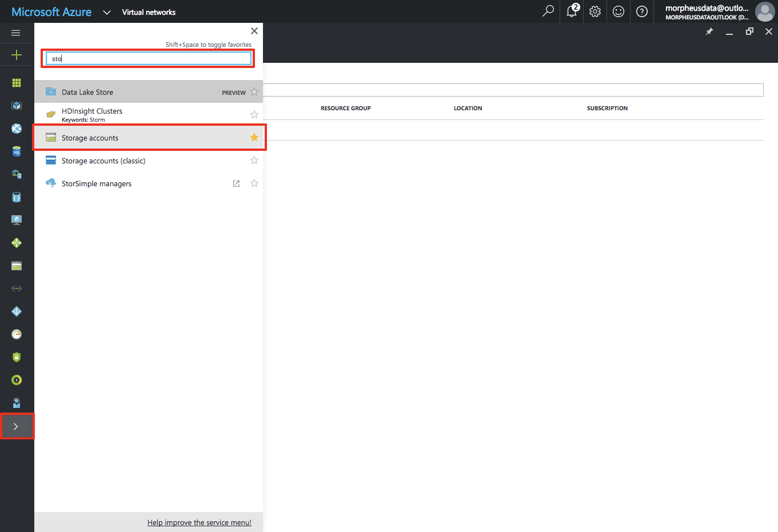Screen dimensions: 778x532
Task: Open Azure Cosmos DB sidebar icon
Action: point(17,197)
